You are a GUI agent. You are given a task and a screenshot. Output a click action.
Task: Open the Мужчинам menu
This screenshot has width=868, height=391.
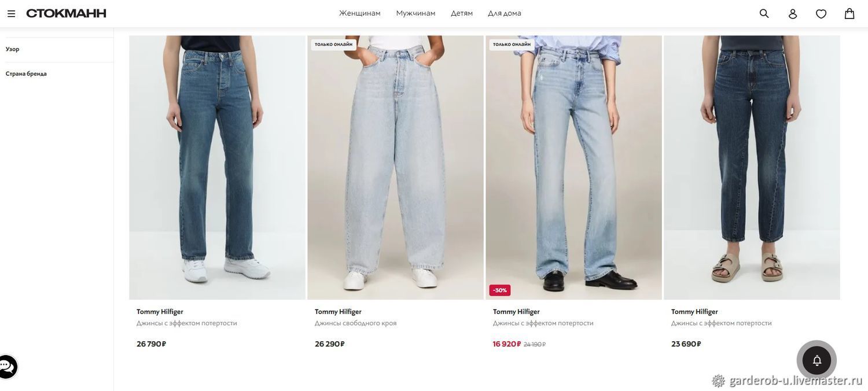(x=415, y=13)
